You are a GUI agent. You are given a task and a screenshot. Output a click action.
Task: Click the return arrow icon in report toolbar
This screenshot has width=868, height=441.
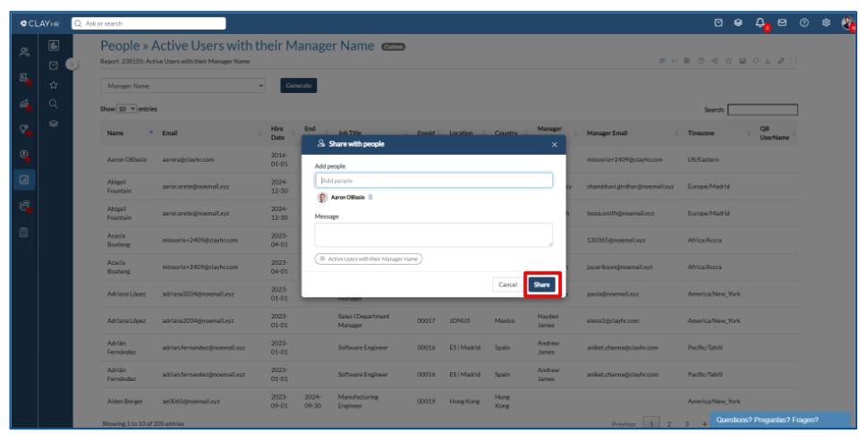[674, 61]
